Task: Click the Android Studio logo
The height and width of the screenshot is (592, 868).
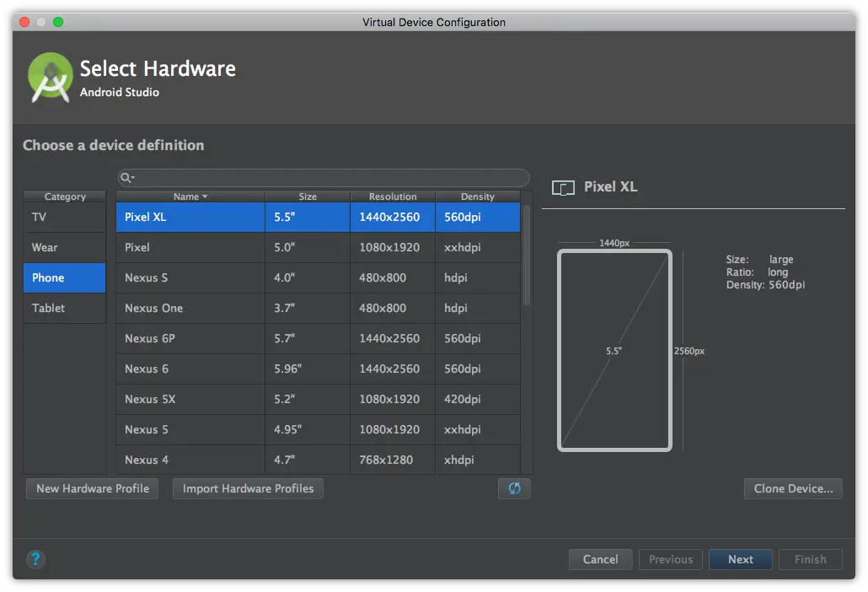Action: (x=51, y=78)
